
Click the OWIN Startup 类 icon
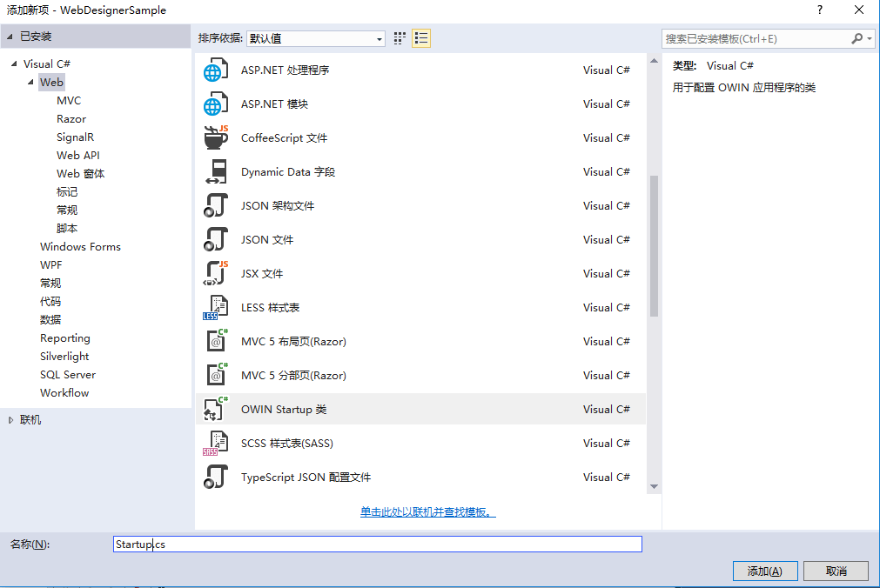[216, 409]
